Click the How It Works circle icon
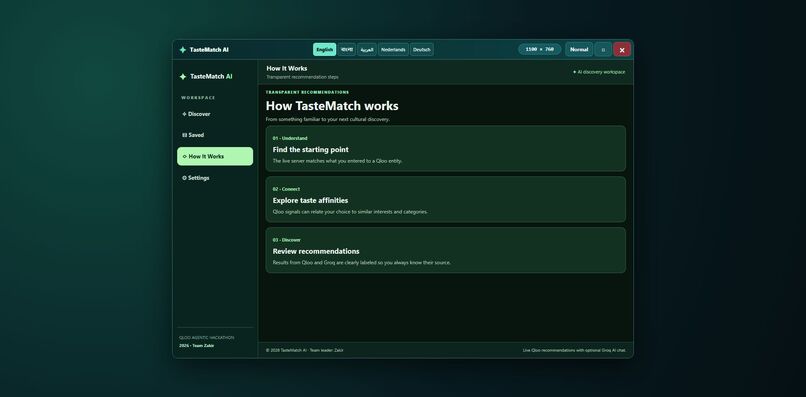This screenshot has height=397, width=806. click(x=185, y=156)
